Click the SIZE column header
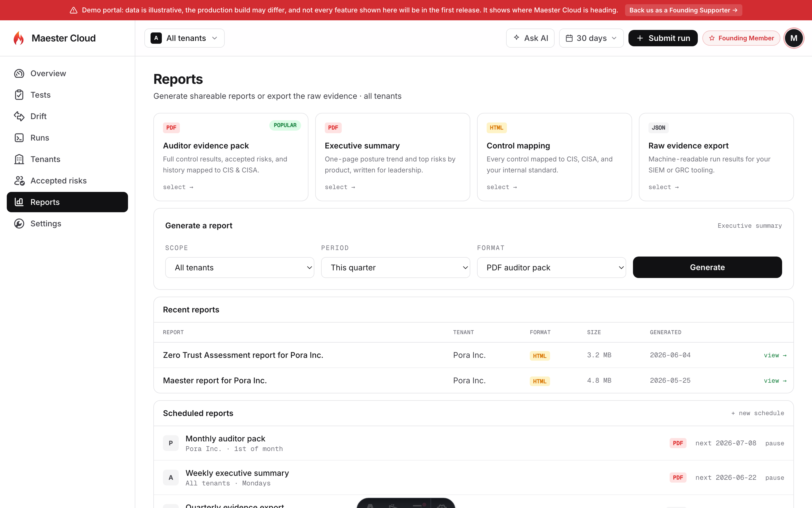Screen dimensions: 812x508 tap(594, 332)
